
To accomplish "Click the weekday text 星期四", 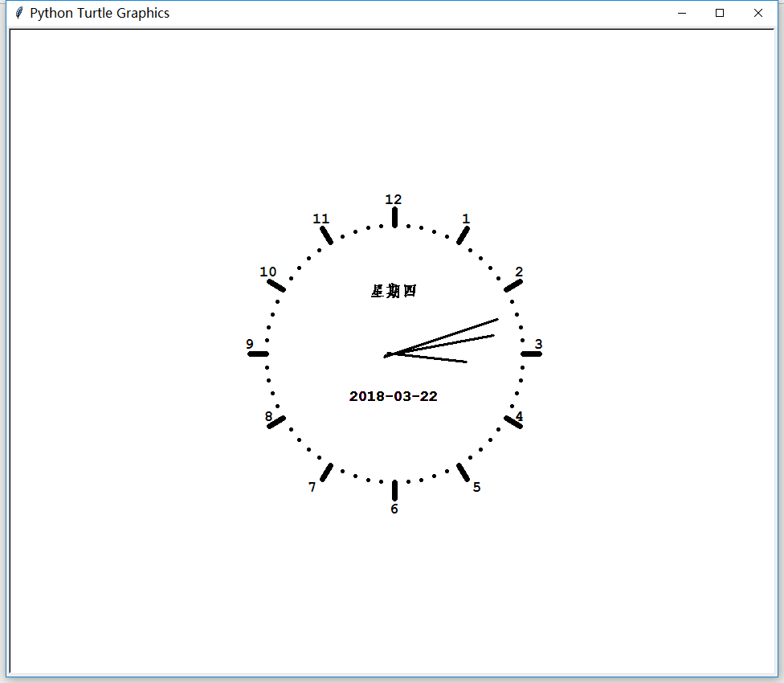I will (394, 291).
